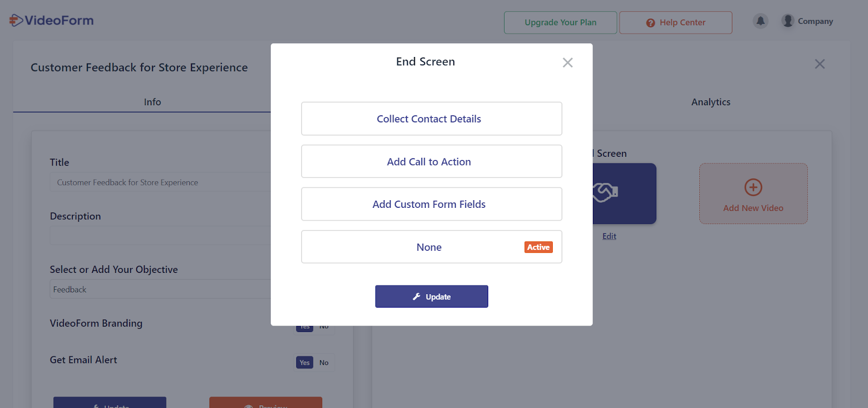The image size is (868, 408).
Task: Set Get Email Alert to No
Action: coord(324,363)
